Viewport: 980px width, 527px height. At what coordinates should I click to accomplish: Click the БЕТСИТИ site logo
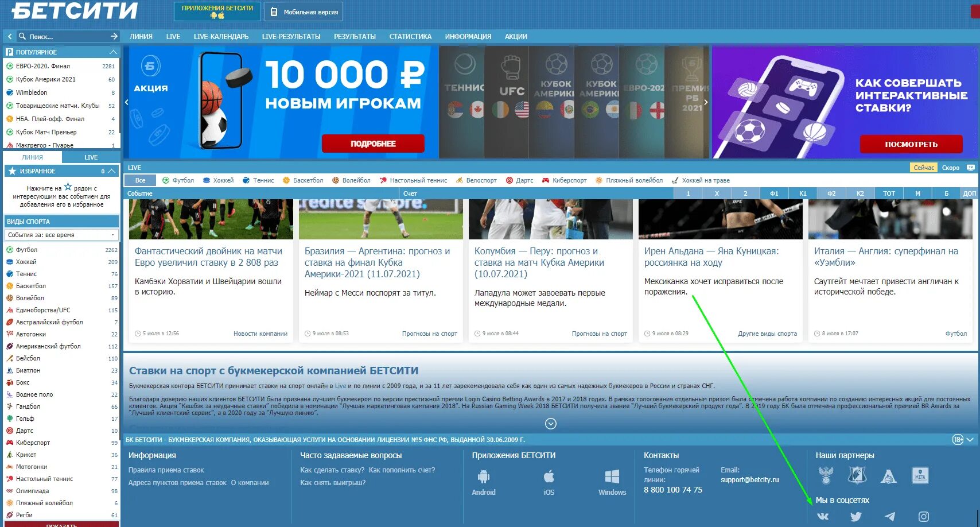75,10
